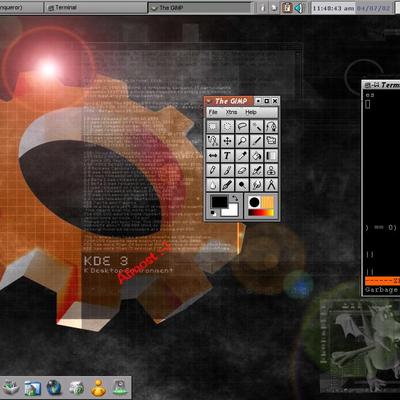Open the active gradient indicator

click(261, 213)
